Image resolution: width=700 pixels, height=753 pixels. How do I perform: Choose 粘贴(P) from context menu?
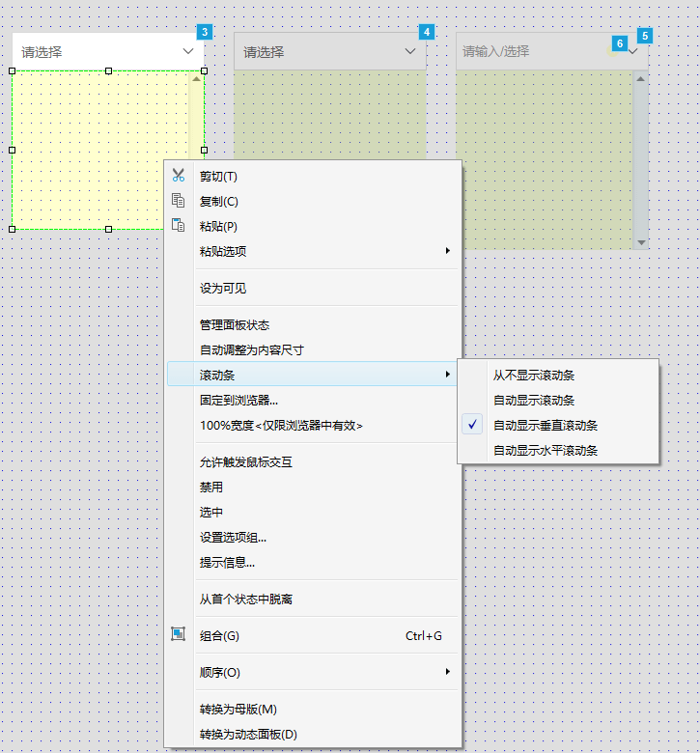(x=313, y=226)
